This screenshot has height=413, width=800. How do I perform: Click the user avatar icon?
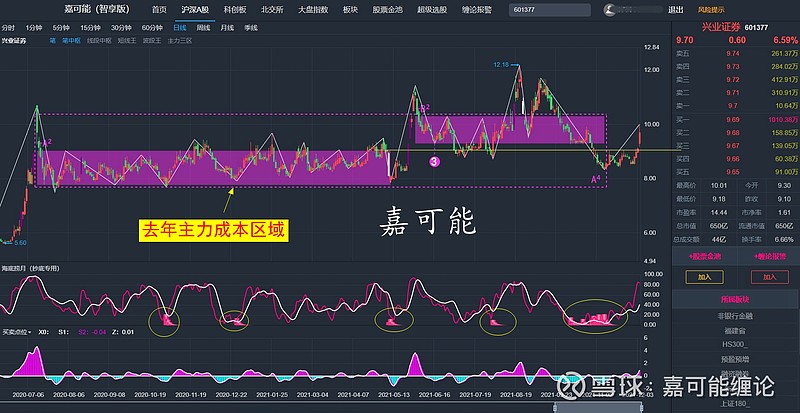tap(609, 10)
